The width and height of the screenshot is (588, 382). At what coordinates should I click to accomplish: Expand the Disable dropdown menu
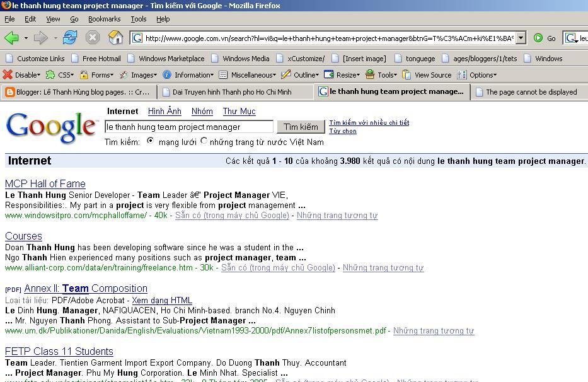[38, 75]
